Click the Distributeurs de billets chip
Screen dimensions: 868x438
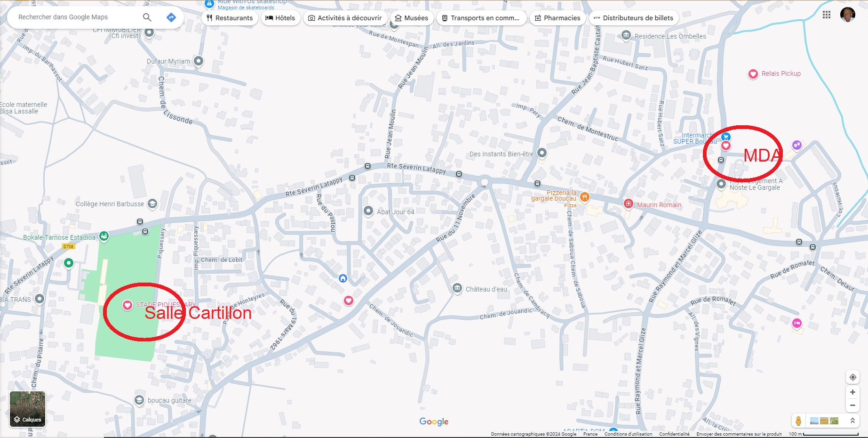(x=633, y=18)
